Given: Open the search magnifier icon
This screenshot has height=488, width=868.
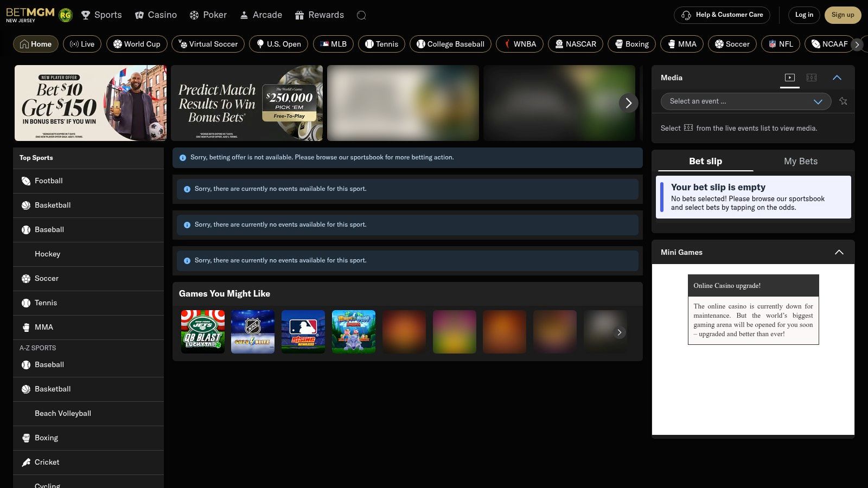Looking at the screenshot, I should point(361,15).
